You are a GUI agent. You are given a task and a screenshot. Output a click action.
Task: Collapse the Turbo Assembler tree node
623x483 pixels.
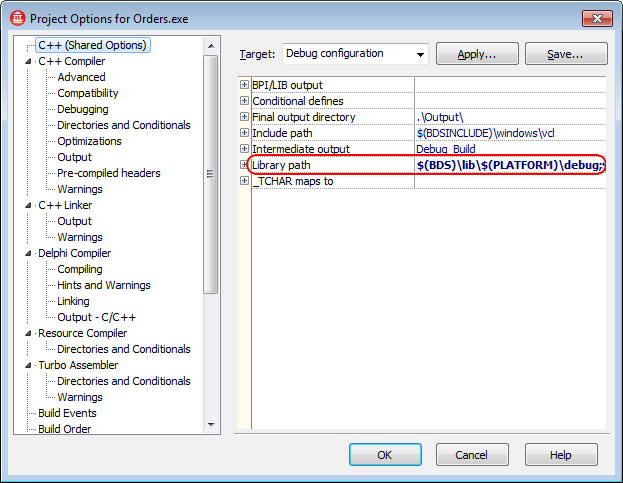[28, 365]
